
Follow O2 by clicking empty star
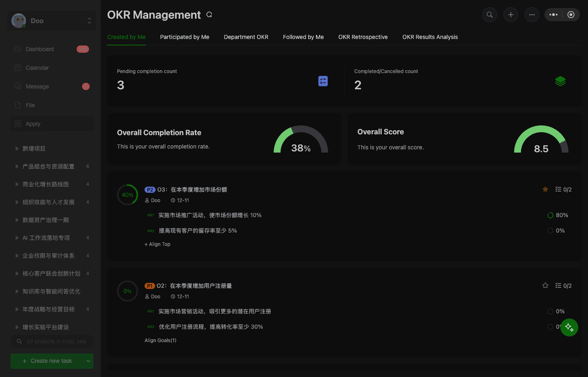point(545,285)
